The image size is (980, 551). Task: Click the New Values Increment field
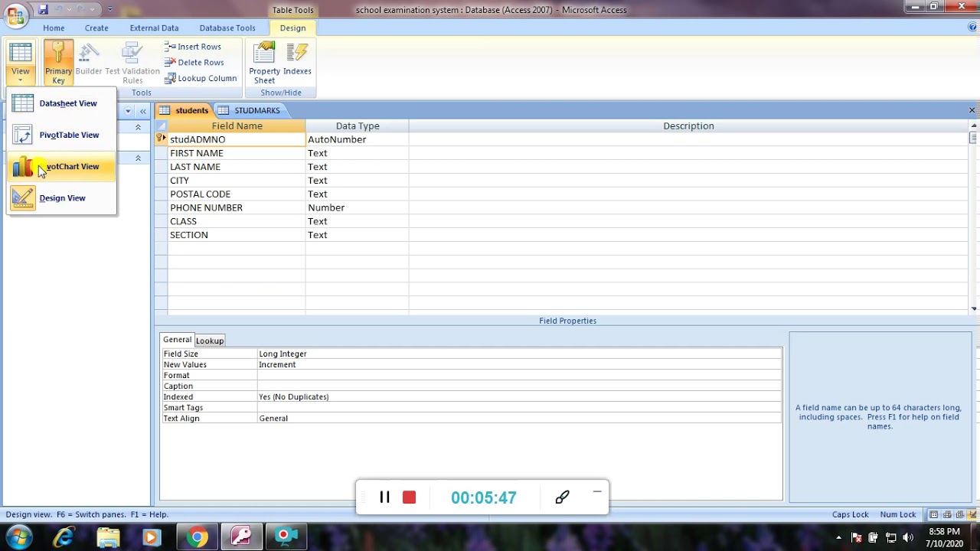pos(519,364)
